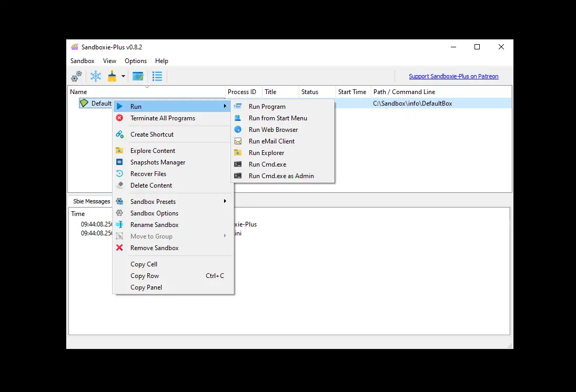The width and height of the screenshot is (576, 392).
Task: Click the Snapshots Manager icon
Action: click(119, 162)
